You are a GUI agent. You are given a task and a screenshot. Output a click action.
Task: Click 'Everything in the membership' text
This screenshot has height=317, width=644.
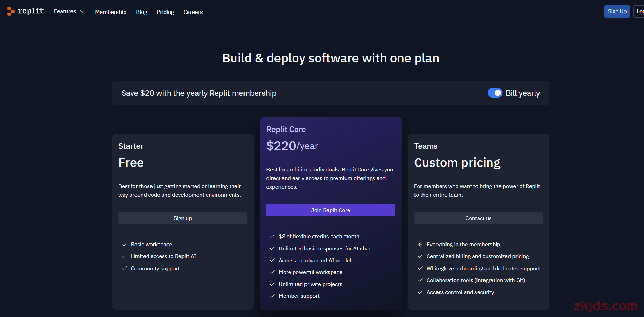tap(463, 245)
